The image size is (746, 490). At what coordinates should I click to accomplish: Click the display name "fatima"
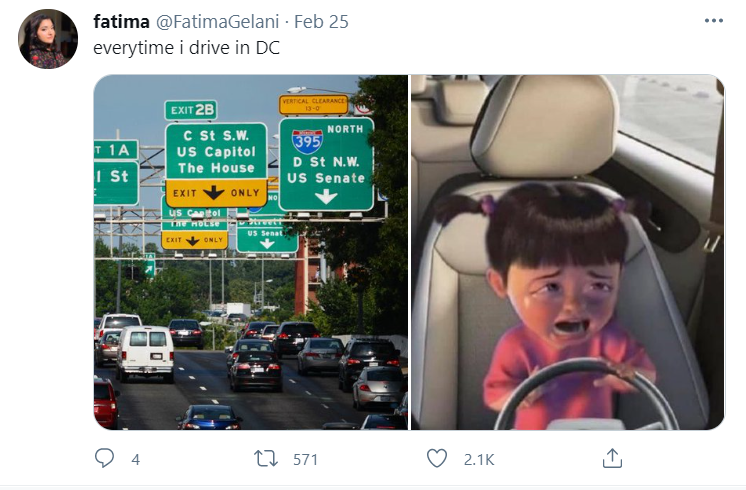click(x=120, y=22)
